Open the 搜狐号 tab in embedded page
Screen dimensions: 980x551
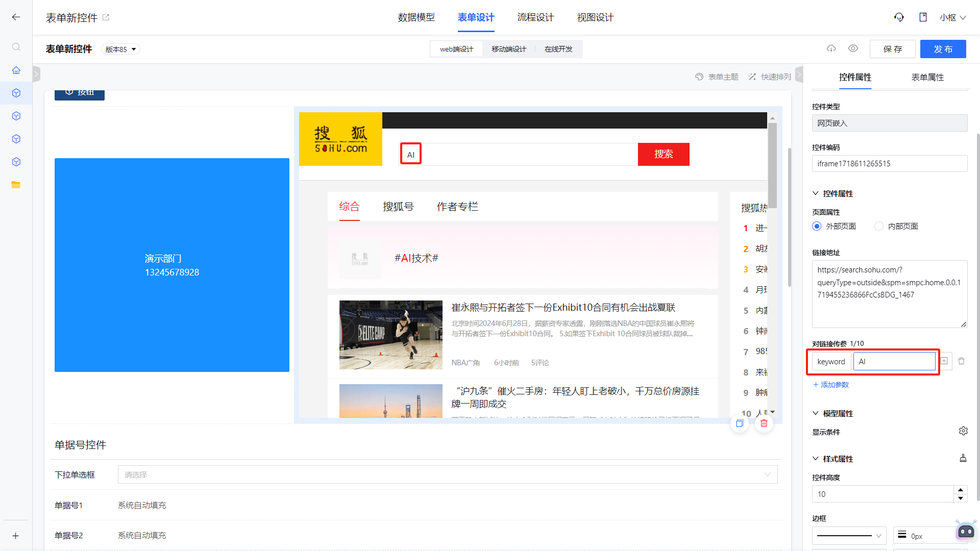(x=398, y=207)
